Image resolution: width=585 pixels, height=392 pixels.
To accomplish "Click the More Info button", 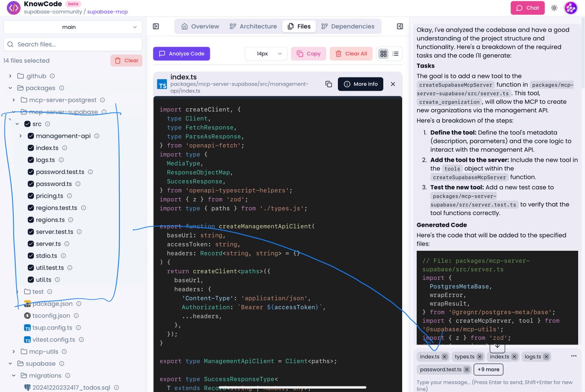I will [360, 84].
